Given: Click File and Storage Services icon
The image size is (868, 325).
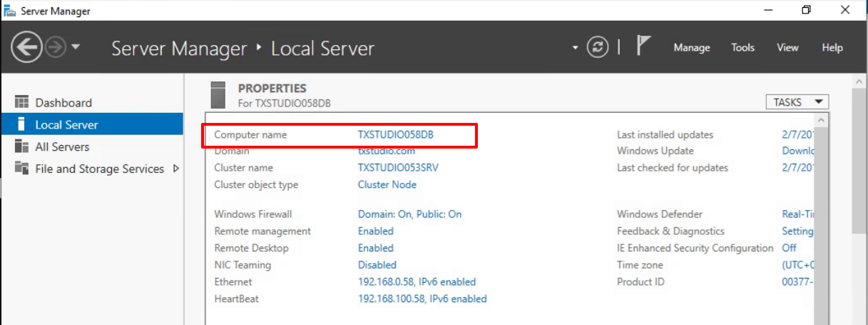Looking at the screenshot, I should 21,169.
